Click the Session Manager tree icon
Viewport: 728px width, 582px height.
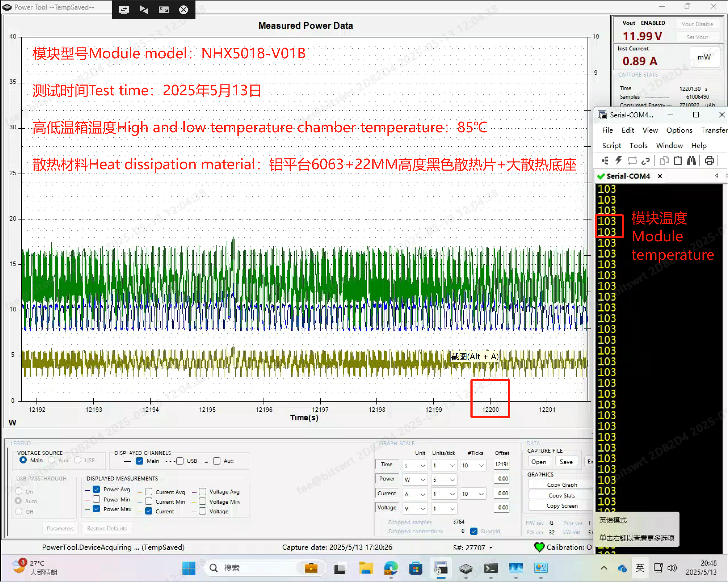pyautogui.click(x=605, y=161)
